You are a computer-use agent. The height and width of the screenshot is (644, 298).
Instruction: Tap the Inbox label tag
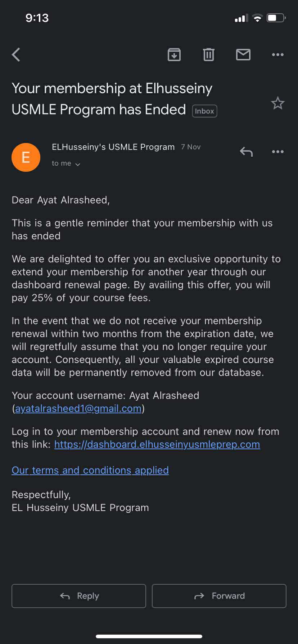(204, 111)
